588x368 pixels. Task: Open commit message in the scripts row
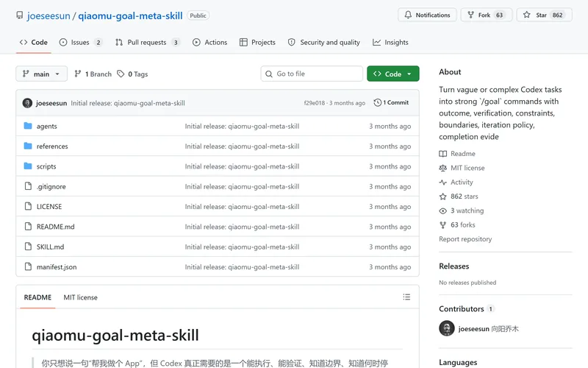coord(242,166)
